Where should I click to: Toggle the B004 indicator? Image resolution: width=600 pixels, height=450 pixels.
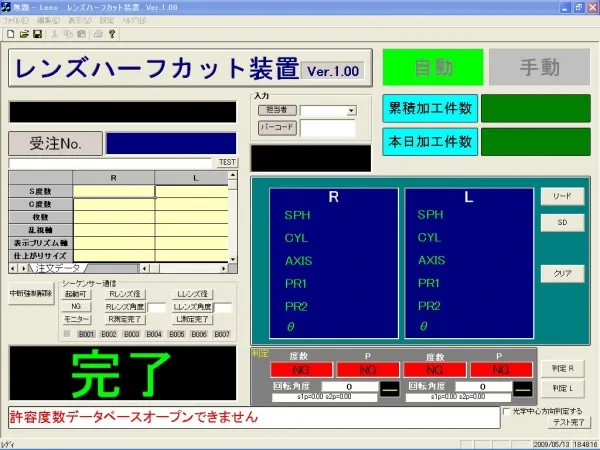[x=154, y=334]
